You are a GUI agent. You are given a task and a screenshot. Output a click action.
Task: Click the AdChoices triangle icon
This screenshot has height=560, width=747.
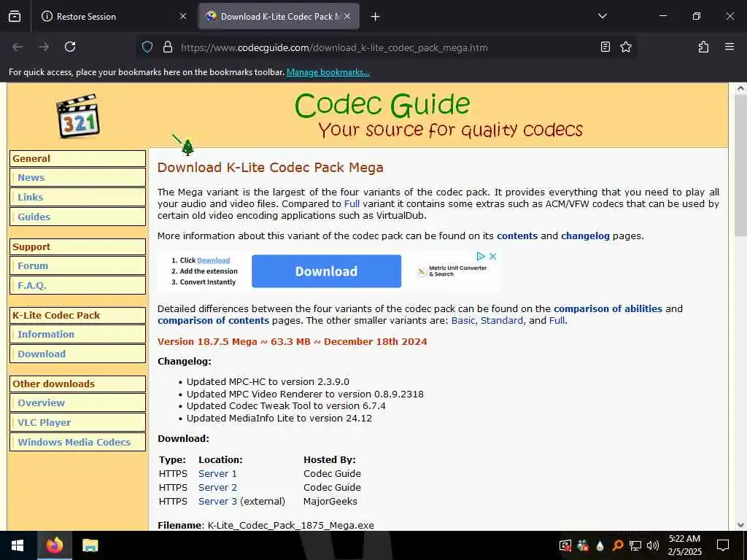(481, 256)
